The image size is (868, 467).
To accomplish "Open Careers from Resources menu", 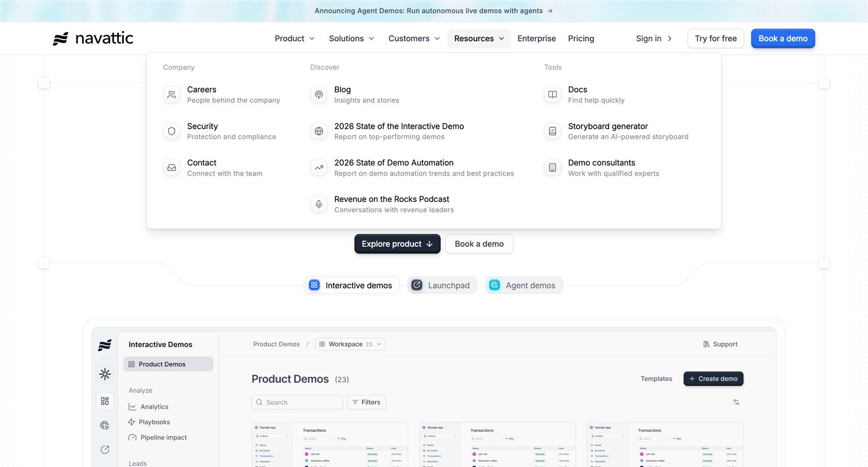I will 222,95.
